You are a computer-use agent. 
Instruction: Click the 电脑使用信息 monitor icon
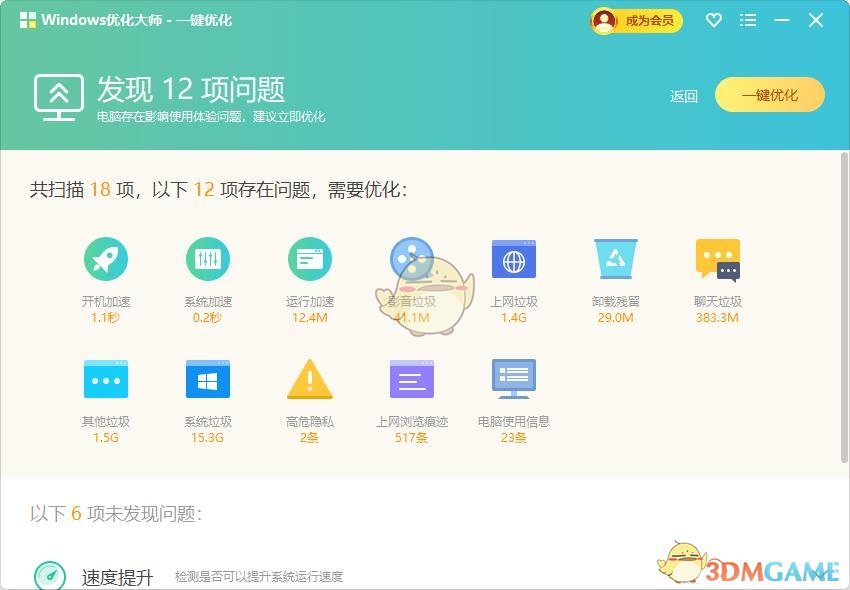tap(513, 378)
